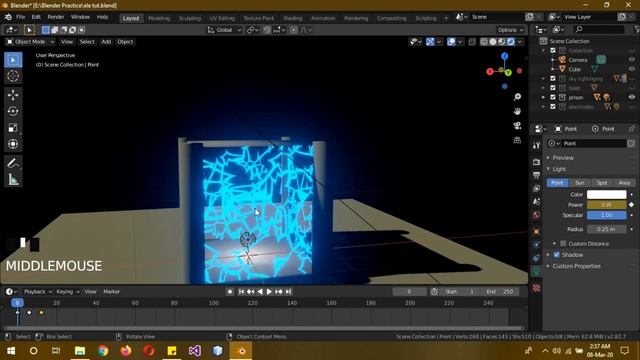Switch to rendered viewport shading
This screenshot has height=360, width=640.
[511, 42]
